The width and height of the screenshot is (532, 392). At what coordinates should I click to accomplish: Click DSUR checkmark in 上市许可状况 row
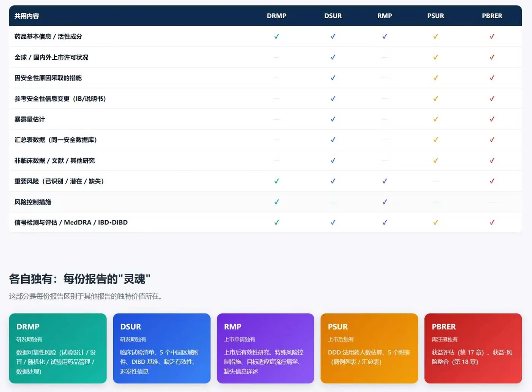tap(333, 57)
